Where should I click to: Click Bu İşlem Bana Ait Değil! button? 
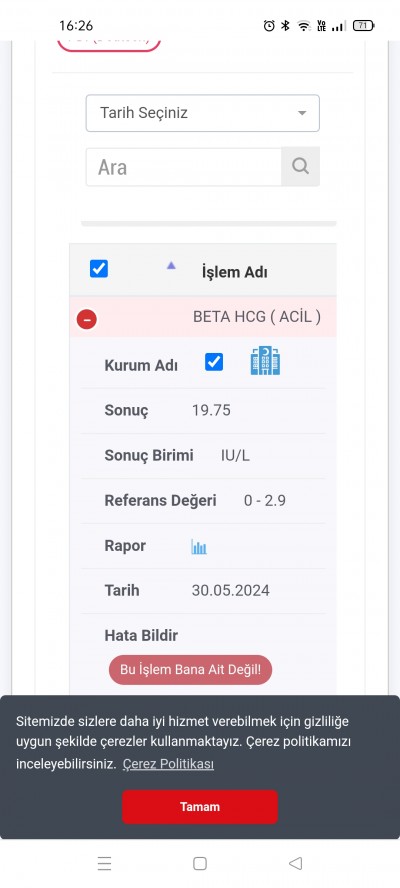(190, 670)
